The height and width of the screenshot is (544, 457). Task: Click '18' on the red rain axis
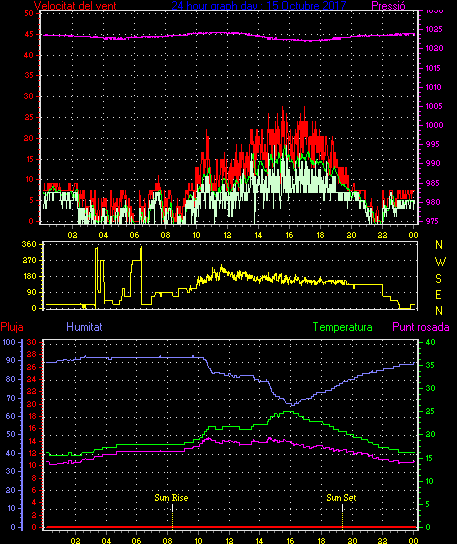pyautogui.click(x=32, y=416)
